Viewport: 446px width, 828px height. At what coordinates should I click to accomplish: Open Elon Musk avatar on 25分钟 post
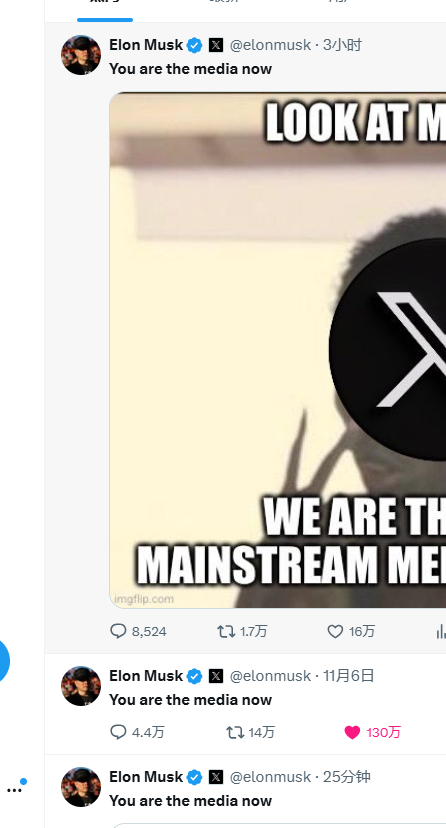tap(81, 787)
